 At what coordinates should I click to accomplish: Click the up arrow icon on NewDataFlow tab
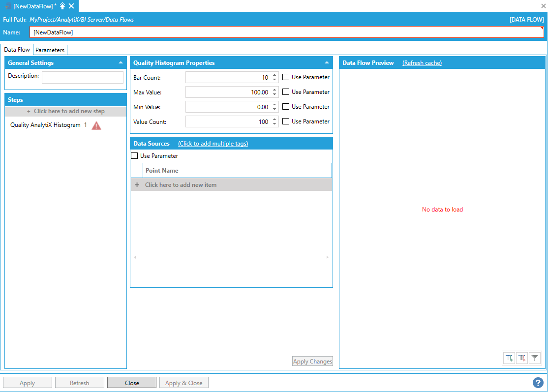pos(62,6)
